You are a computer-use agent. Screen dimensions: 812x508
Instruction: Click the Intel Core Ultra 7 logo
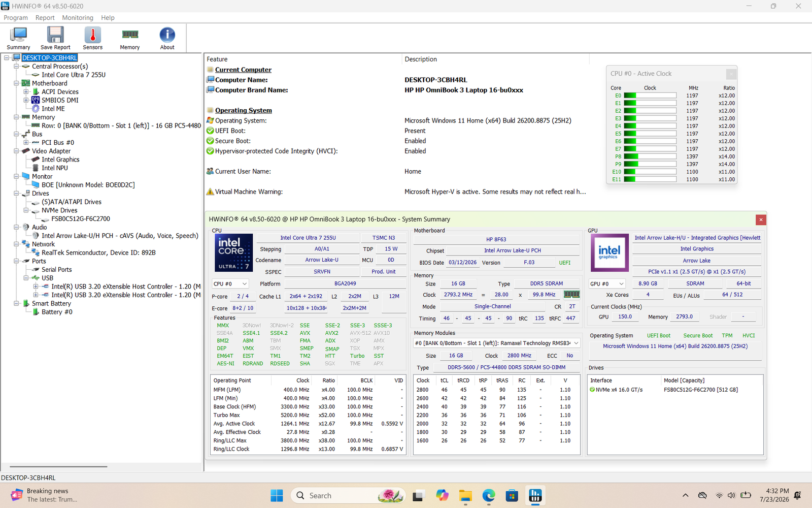[x=233, y=252]
